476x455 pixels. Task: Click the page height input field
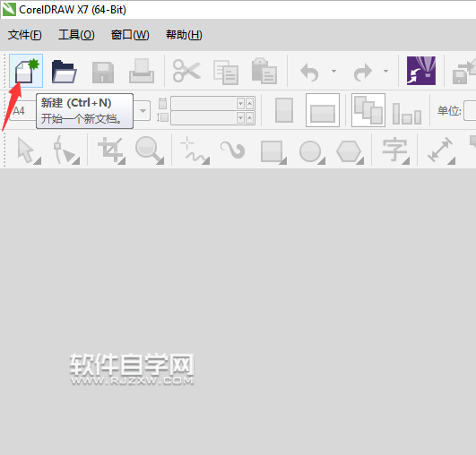coord(203,117)
